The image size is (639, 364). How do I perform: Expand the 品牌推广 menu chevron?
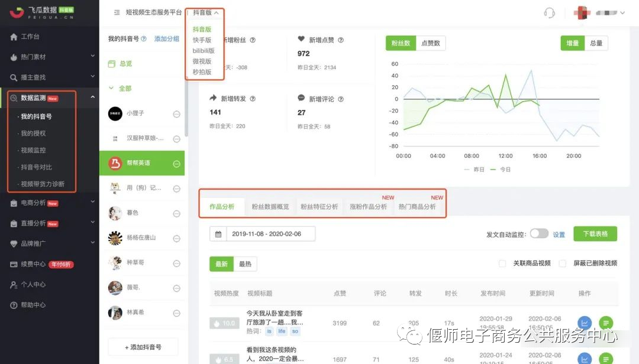click(92, 242)
